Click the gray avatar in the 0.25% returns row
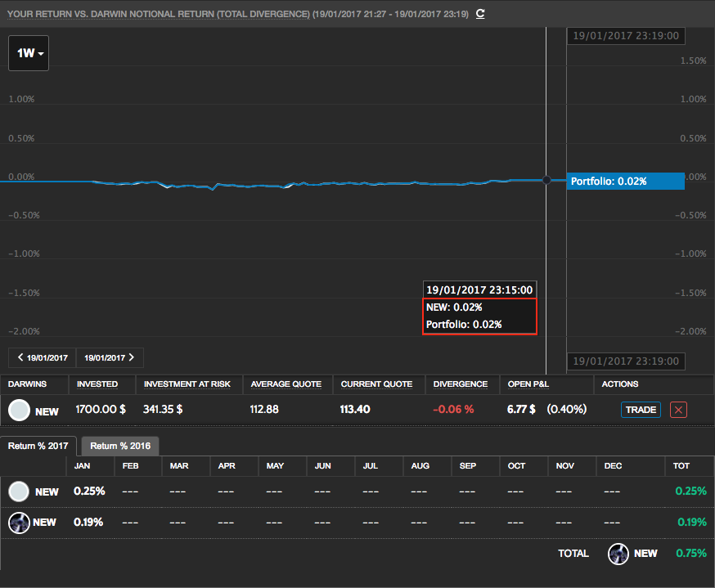715x588 pixels. point(20,491)
